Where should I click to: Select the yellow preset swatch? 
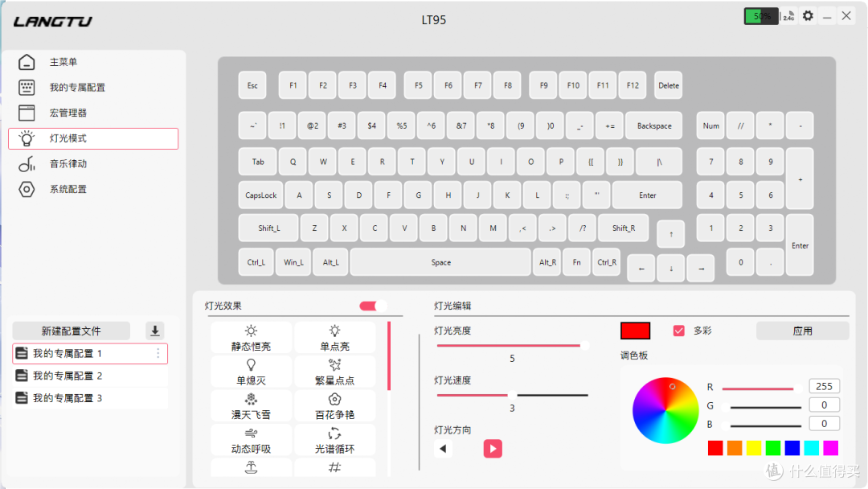(753, 448)
